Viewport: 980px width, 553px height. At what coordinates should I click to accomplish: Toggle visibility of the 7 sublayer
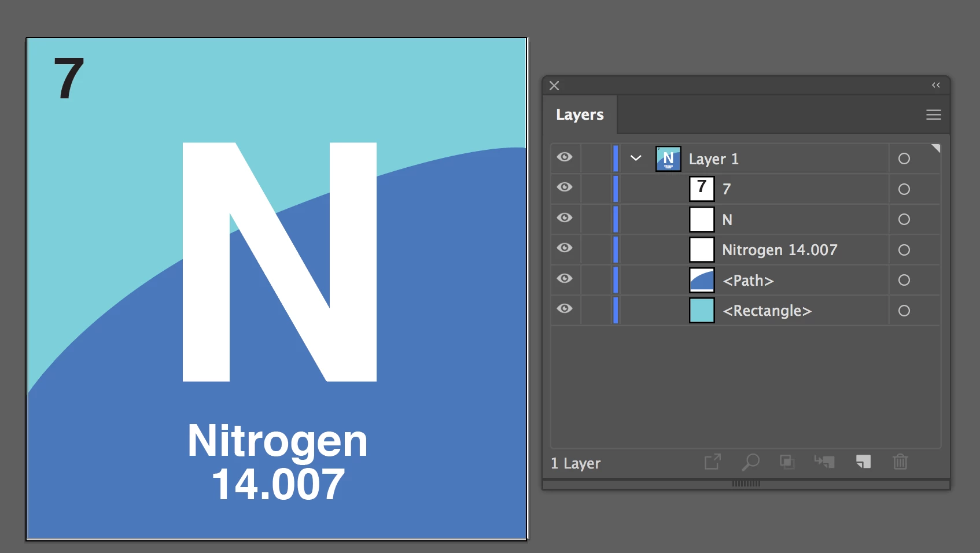pyautogui.click(x=565, y=187)
